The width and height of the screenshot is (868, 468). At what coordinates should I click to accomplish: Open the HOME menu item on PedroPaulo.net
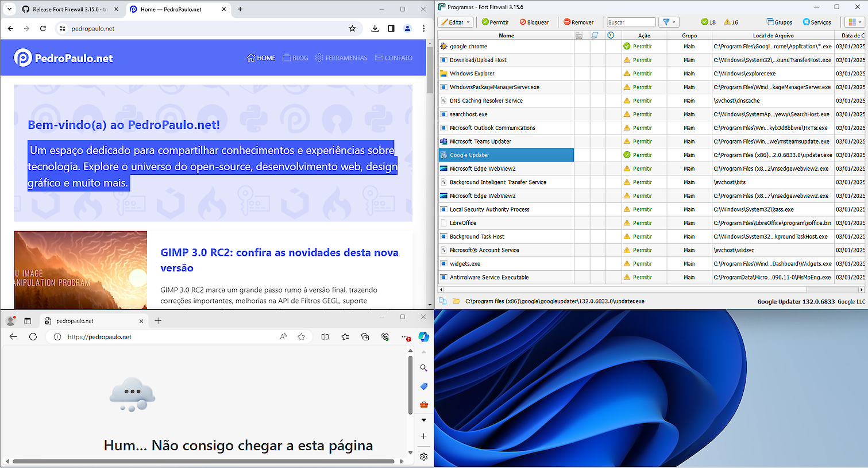click(261, 58)
